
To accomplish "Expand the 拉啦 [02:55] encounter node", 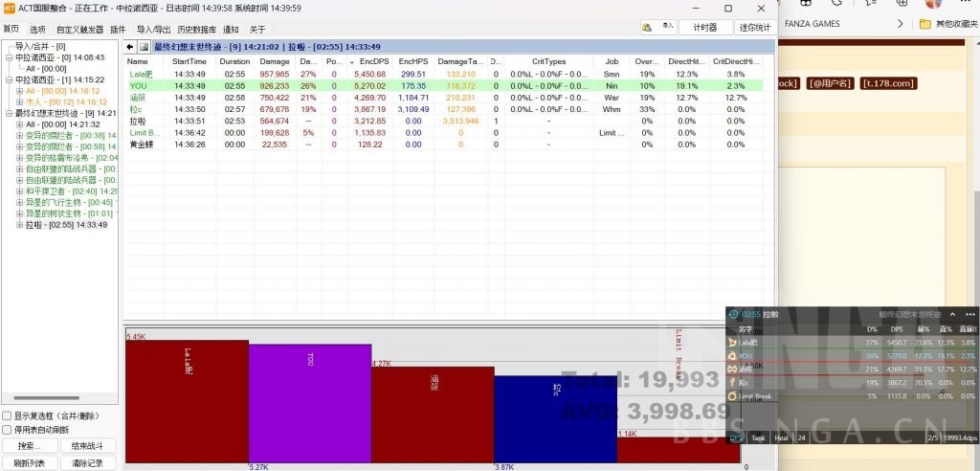I will tap(20, 225).
